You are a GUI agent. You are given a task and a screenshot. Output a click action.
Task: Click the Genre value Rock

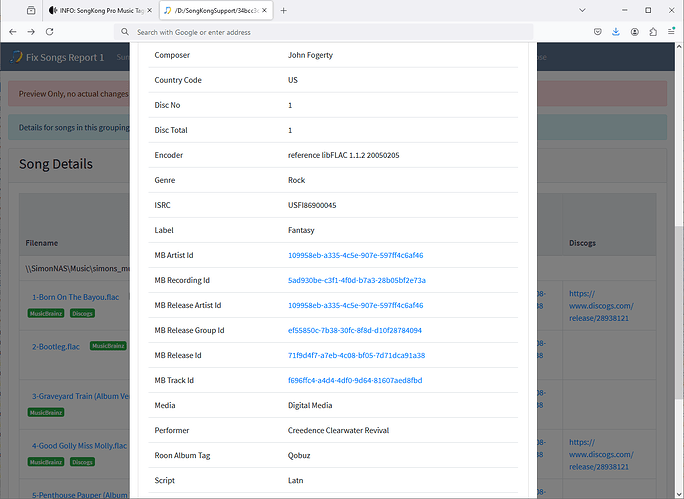tap(296, 180)
